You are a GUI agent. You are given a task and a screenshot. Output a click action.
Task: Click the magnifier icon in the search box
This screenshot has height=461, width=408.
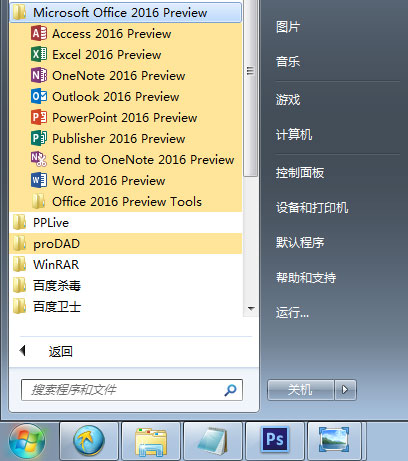pos(230,390)
